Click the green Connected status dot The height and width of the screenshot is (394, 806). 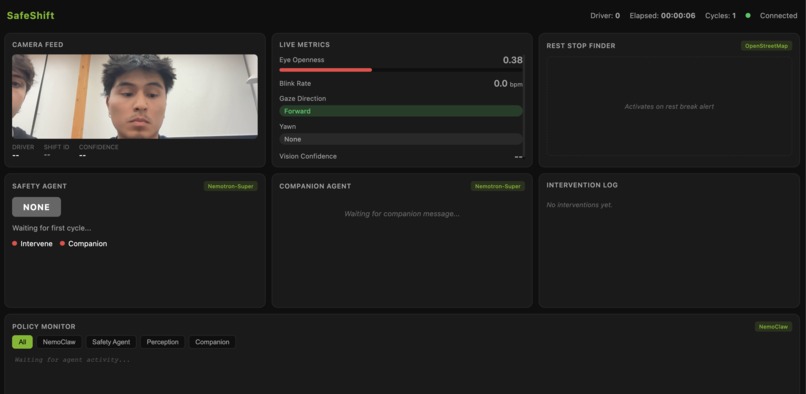[747, 15]
